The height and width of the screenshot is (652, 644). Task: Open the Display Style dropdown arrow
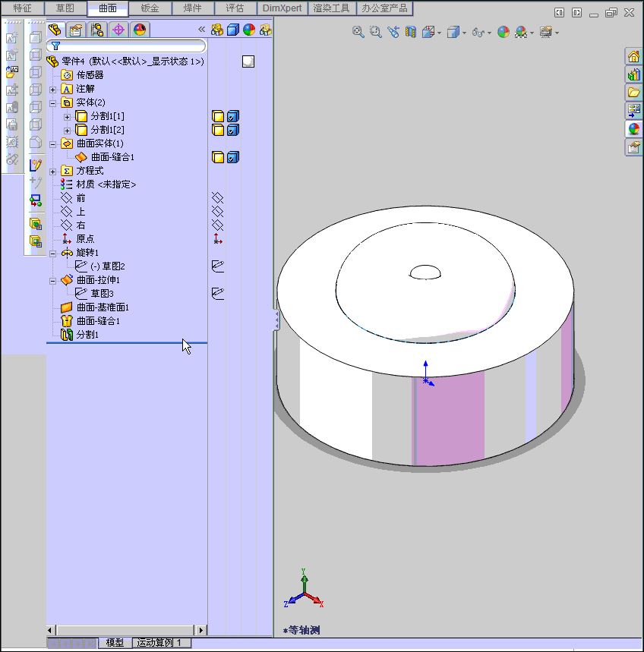tap(464, 33)
